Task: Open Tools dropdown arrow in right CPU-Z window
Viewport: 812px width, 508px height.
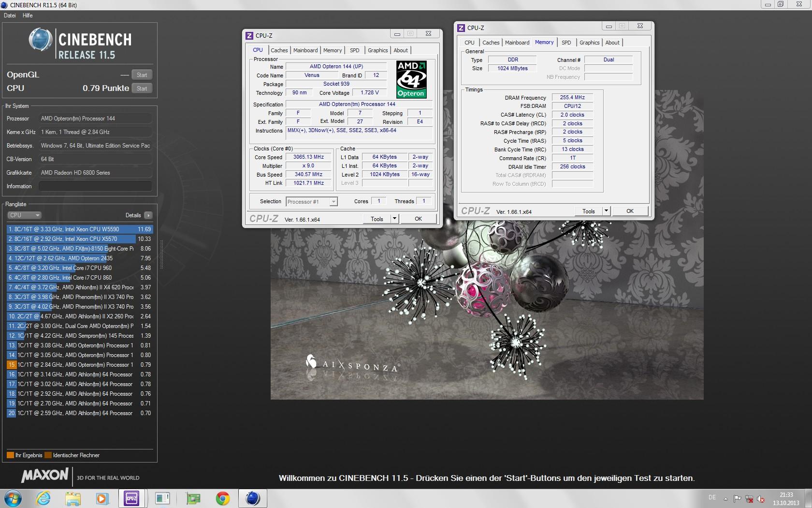Action: pos(606,211)
